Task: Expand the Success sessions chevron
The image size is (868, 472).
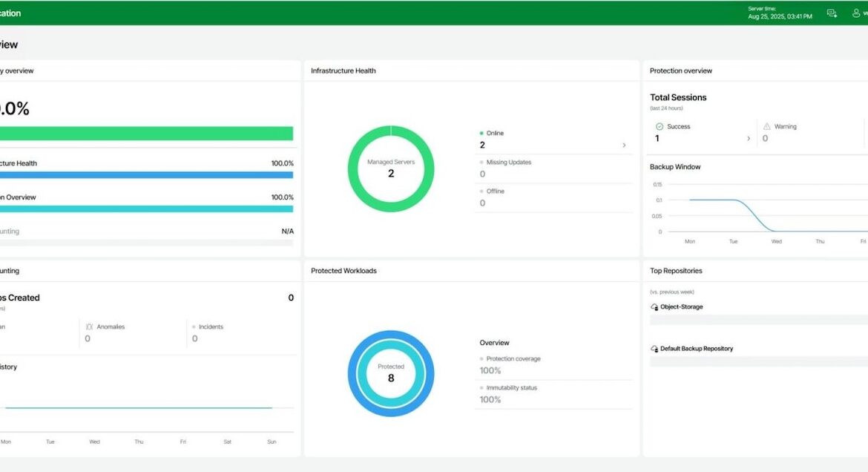Action: pyautogui.click(x=748, y=139)
